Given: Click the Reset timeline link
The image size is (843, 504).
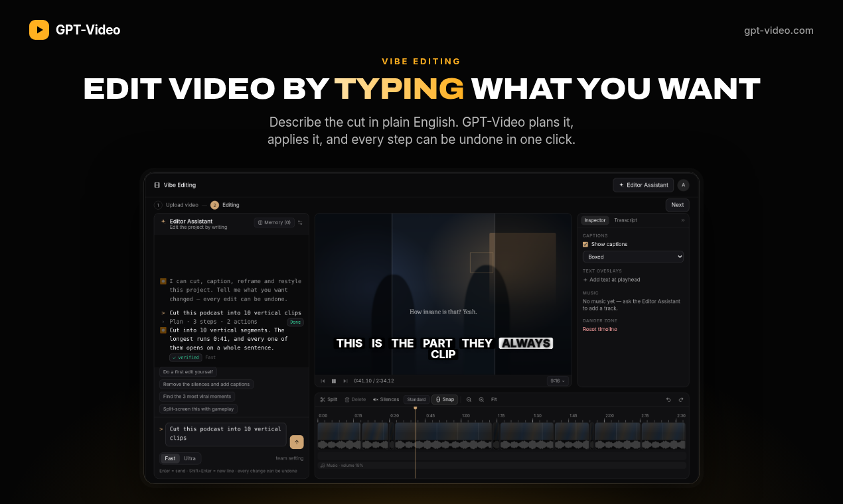Looking at the screenshot, I should click(599, 329).
